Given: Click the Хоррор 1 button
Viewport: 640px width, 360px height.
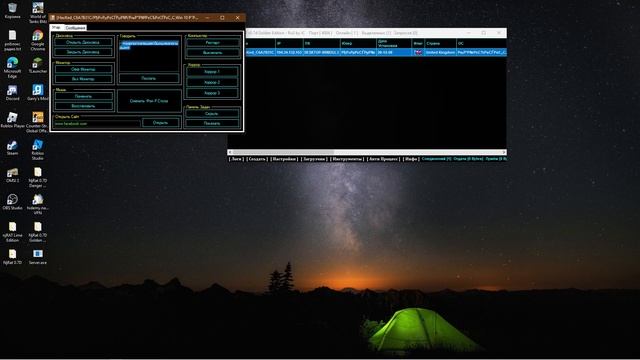Looking at the screenshot, I should click(x=212, y=72).
